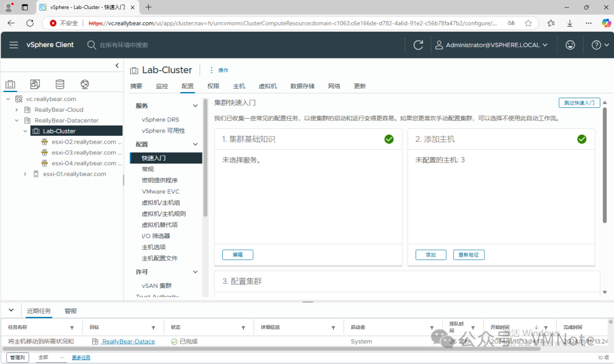Image resolution: width=614 pixels, height=364 pixels.
Task: Bookmark this page with the star icon
Action: click(528, 23)
